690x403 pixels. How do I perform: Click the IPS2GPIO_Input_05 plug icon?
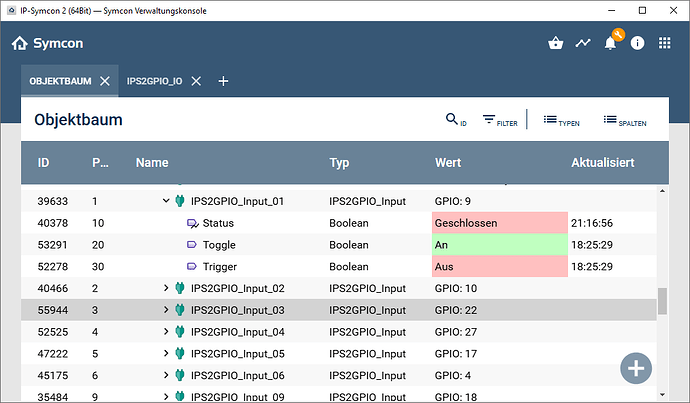coord(180,353)
